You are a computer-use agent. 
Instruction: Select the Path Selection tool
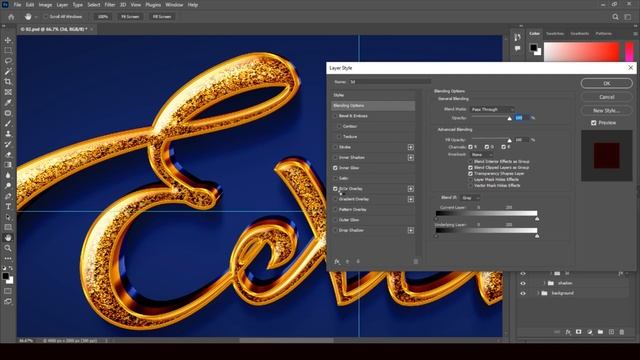click(x=8, y=217)
